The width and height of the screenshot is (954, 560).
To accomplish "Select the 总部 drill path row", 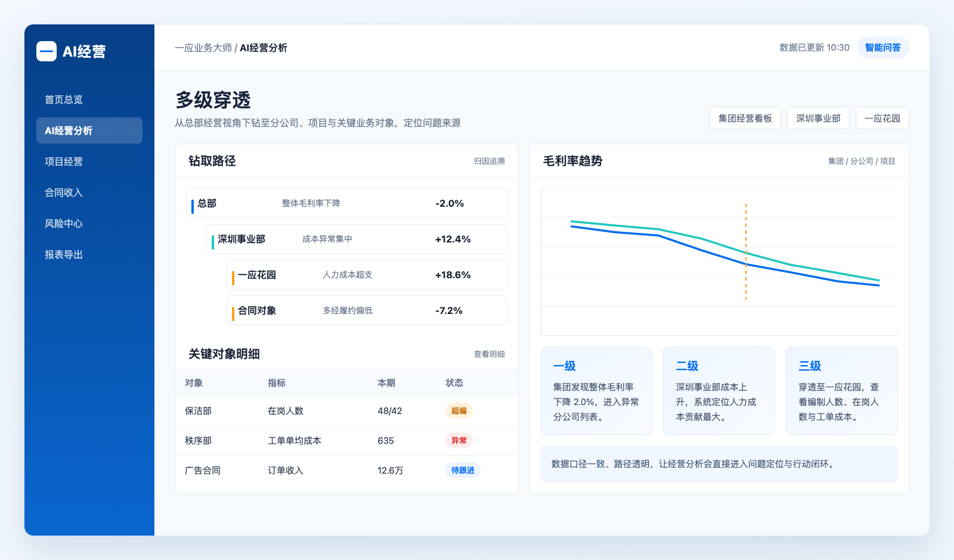I will tap(346, 203).
